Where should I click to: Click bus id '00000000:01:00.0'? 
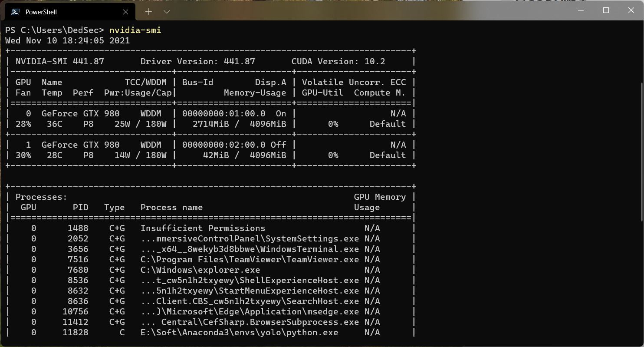pyautogui.click(x=224, y=114)
